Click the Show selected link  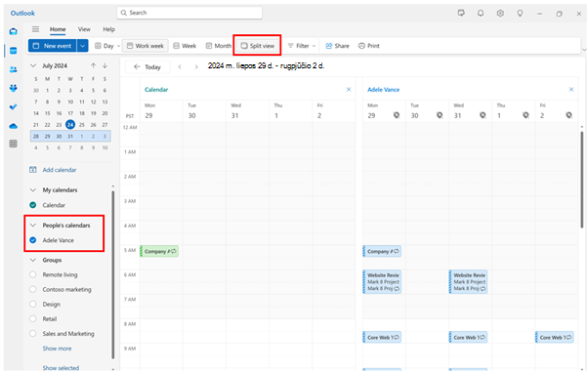tap(61, 368)
